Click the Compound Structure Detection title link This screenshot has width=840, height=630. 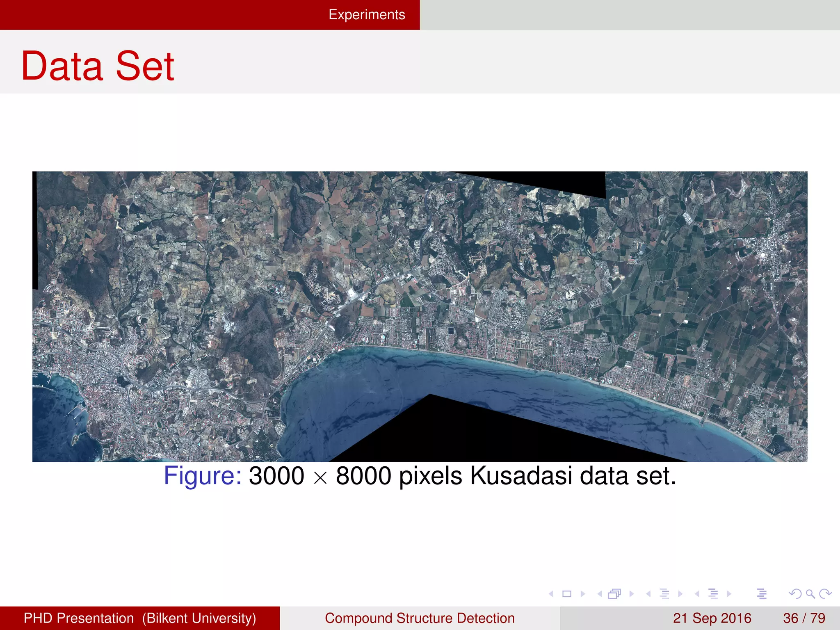coord(420,618)
